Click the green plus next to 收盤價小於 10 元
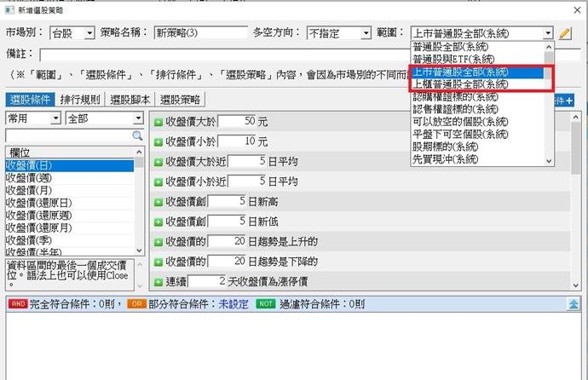This screenshot has height=380, width=588. 159,141
